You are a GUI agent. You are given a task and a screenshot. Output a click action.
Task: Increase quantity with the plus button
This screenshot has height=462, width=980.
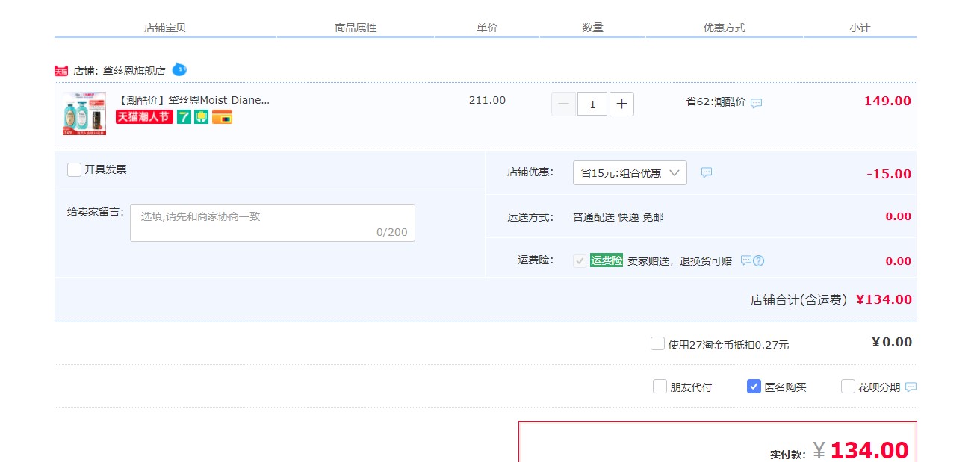click(x=621, y=104)
